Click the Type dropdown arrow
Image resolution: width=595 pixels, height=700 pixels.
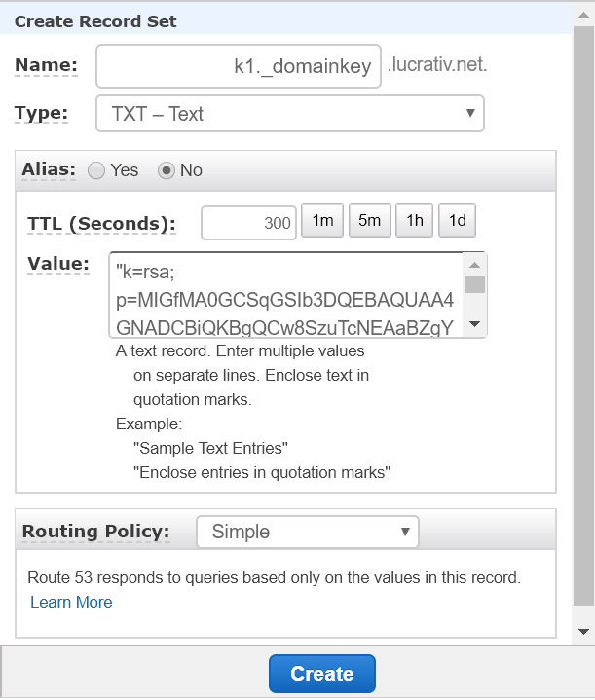470,113
